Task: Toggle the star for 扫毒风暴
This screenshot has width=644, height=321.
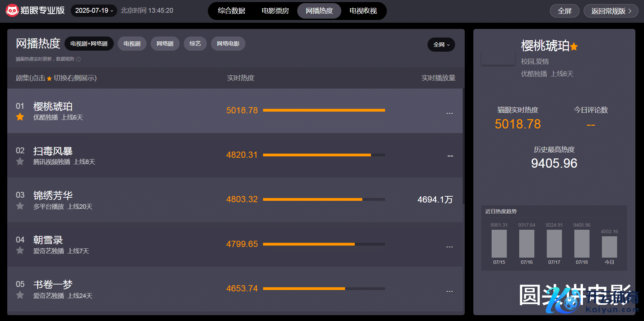Action: pyautogui.click(x=20, y=162)
